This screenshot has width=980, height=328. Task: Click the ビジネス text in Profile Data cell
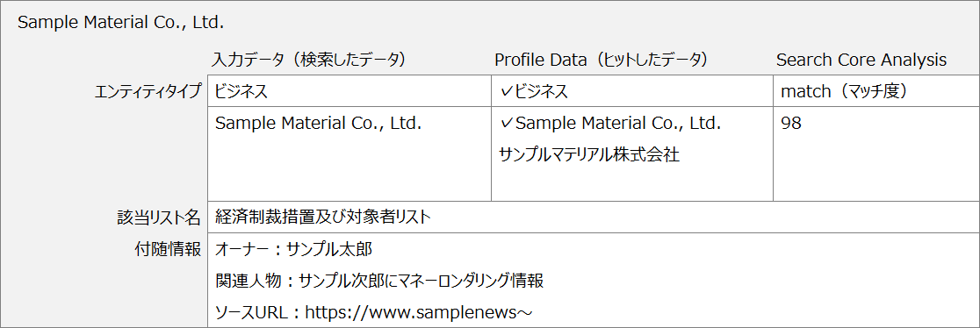[x=541, y=92]
